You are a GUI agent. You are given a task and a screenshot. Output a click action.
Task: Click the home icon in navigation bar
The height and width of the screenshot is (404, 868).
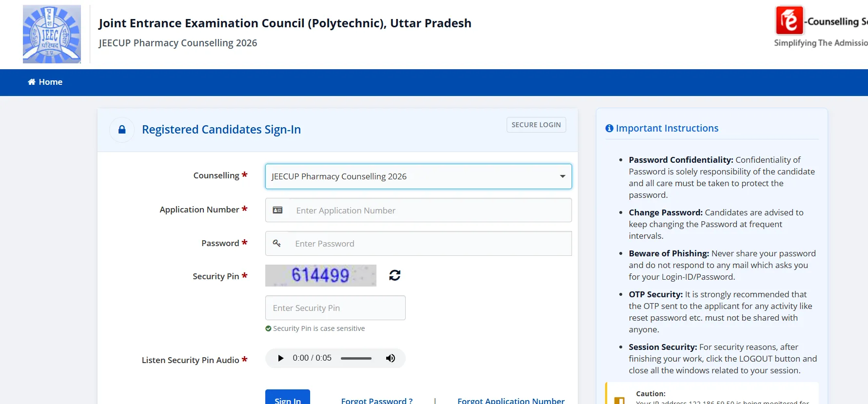32,82
